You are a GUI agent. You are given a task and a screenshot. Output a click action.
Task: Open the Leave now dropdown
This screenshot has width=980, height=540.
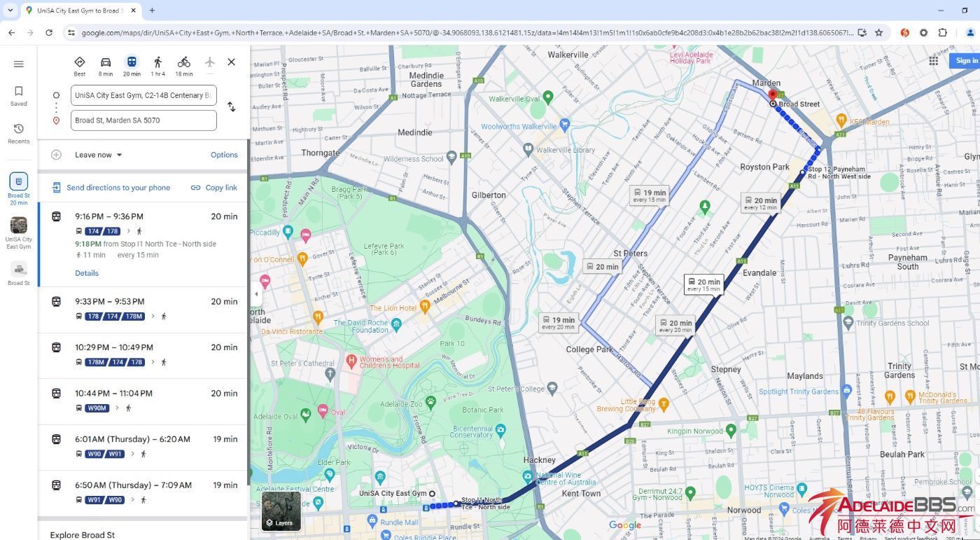99,155
